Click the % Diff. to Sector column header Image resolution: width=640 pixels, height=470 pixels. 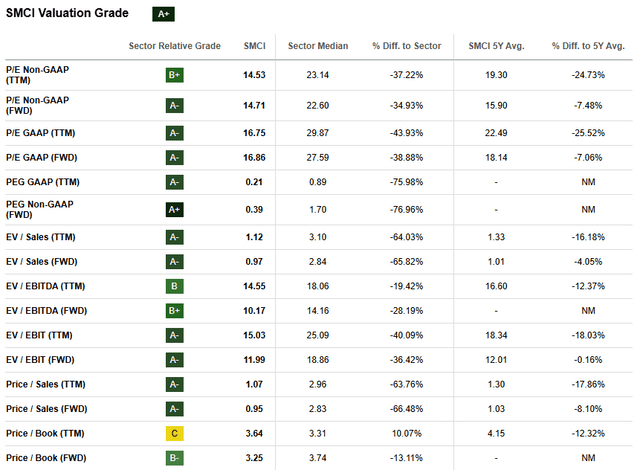tap(404, 47)
